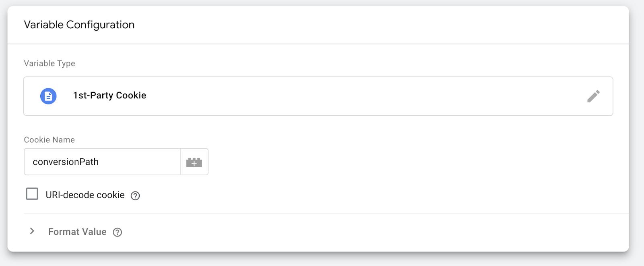Viewport: 644px width, 266px height.
Task: Enable the URI-decode cookie checkbox
Action: click(32, 194)
